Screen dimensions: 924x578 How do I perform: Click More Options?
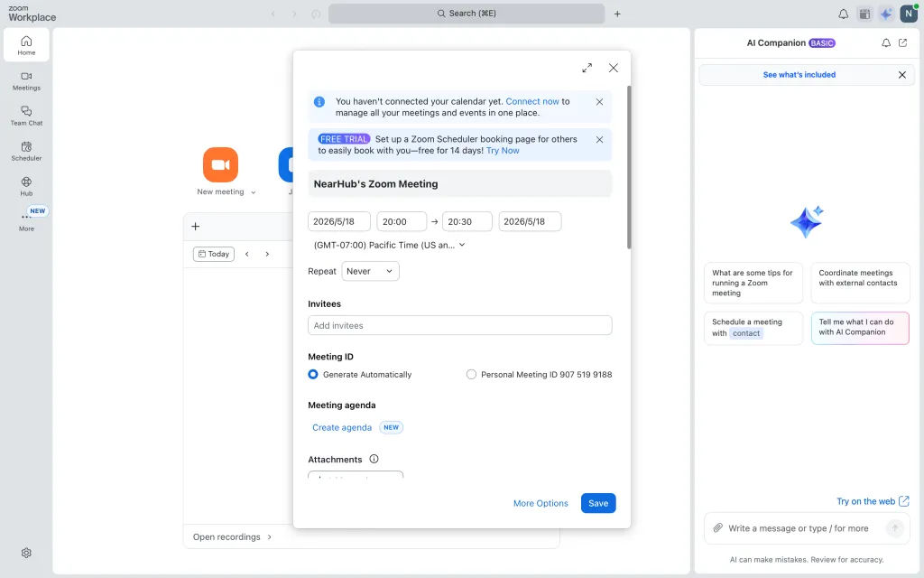pos(541,503)
